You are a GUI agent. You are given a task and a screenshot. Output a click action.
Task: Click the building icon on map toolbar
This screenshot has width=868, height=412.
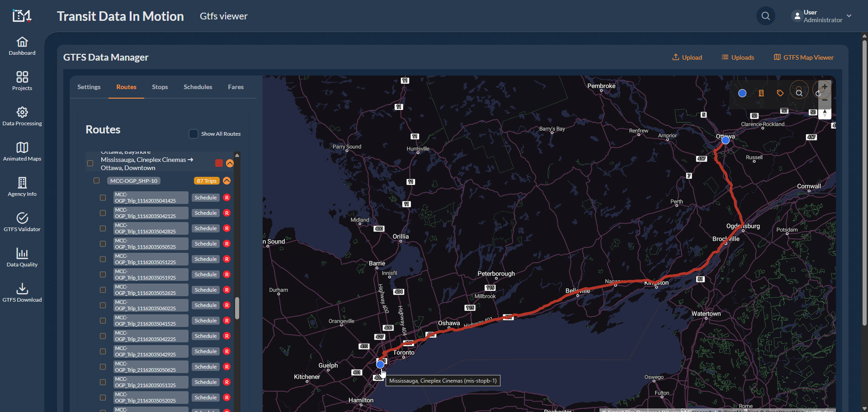(x=761, y=93)
